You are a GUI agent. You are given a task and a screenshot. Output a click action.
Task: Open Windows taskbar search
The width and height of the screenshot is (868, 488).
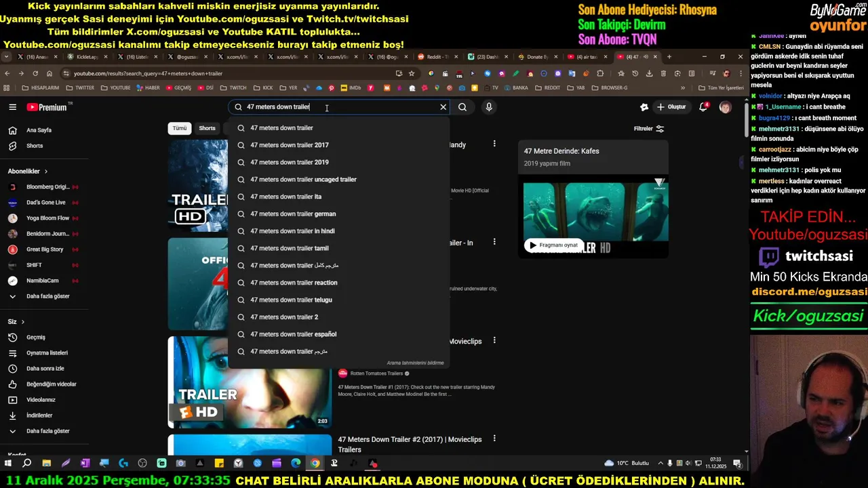(x=26, y=464)
